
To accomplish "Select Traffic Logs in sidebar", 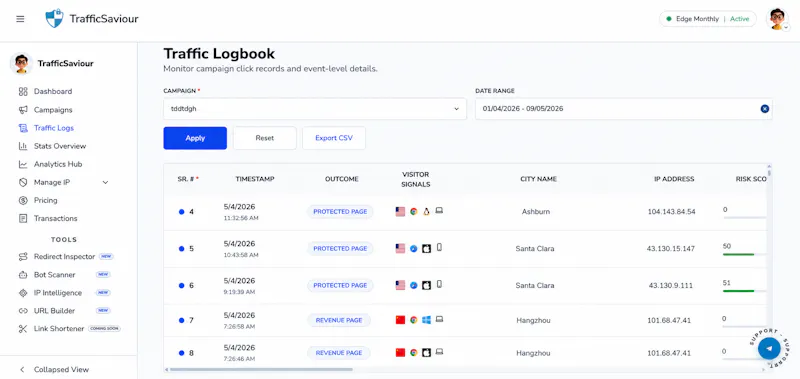I will coord(54,128).
